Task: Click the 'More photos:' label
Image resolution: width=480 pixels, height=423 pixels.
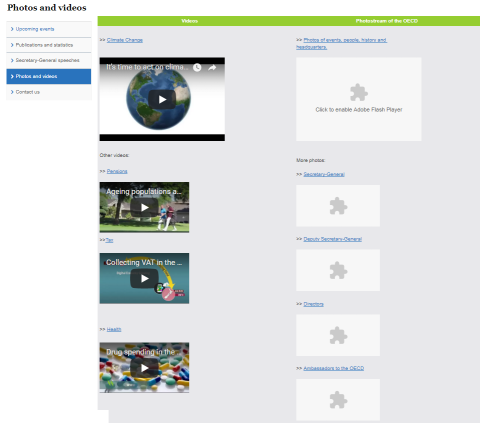Action: click(x=310, y=160)
